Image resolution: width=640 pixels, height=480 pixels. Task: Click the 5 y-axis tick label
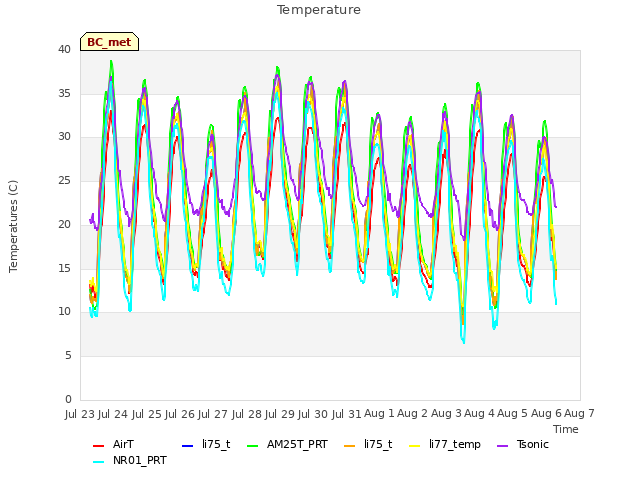(x=68, y=356)
